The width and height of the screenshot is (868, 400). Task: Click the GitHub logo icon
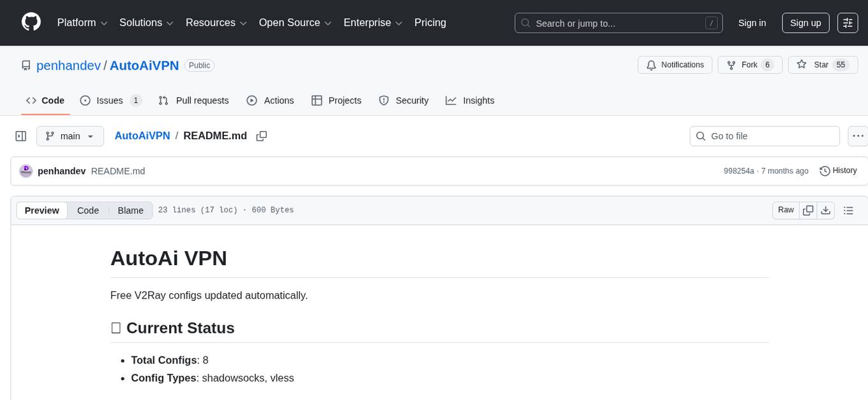(31, 22)
